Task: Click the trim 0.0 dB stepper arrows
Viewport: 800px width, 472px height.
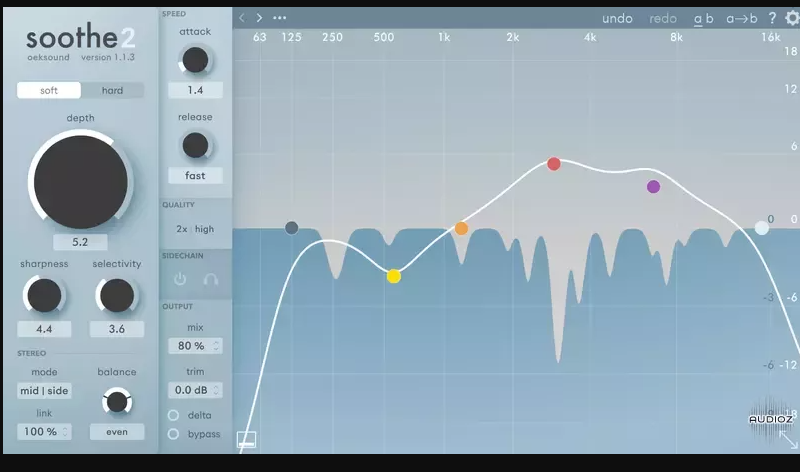Action: coord(216,390)
